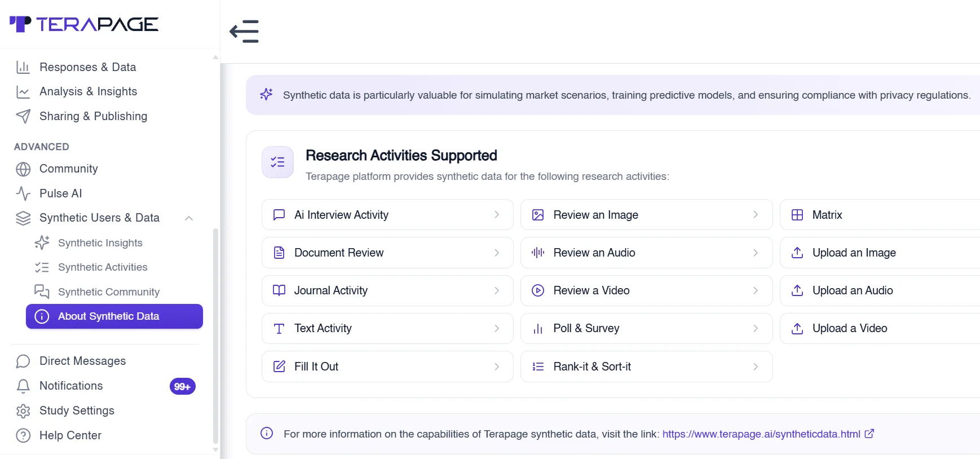Open the Review an Audio card
This screenshot has width=980, height=459.
(x=646, y=253)
